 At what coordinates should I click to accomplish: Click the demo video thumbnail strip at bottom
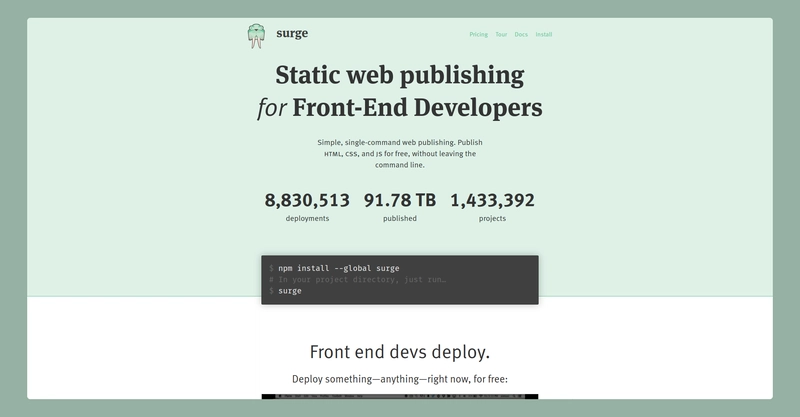(x=399, y=397)
